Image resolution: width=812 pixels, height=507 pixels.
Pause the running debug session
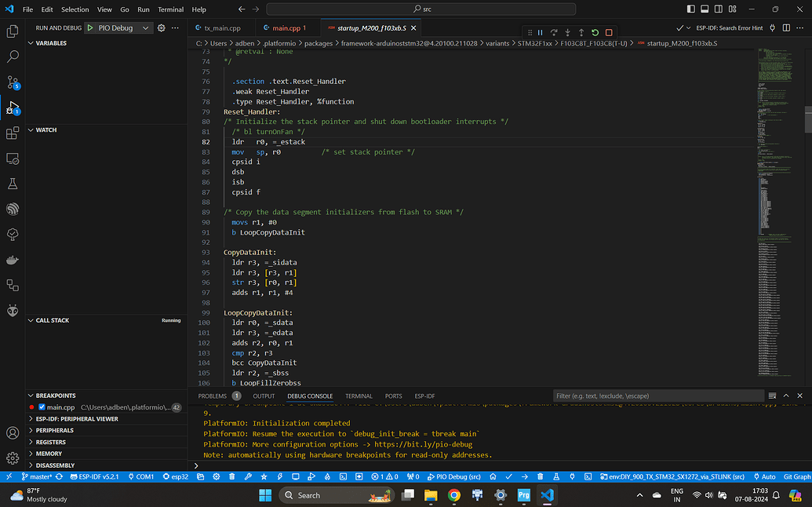point(540,33)
